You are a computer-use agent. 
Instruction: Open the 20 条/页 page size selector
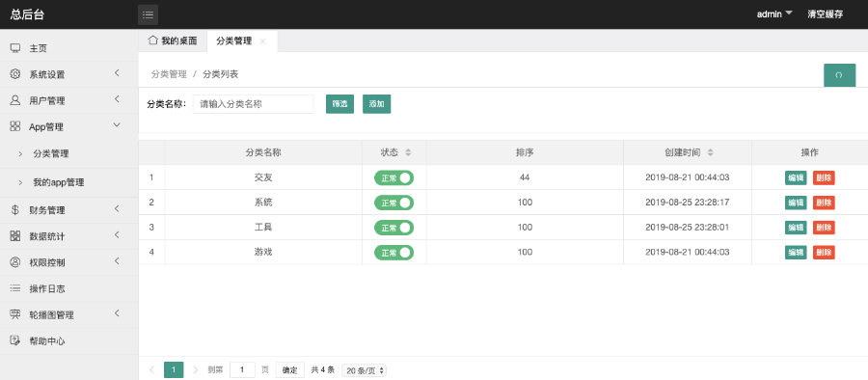coord(364,370)
